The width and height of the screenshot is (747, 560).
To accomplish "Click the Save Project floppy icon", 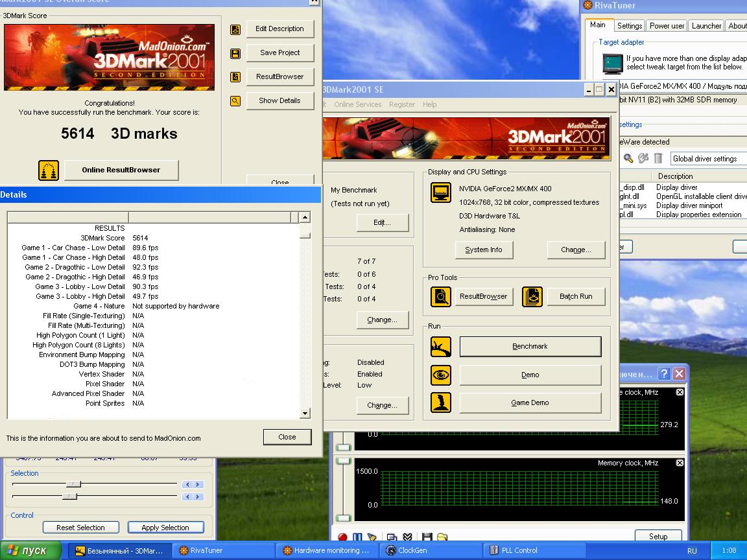I will [235, 53].
